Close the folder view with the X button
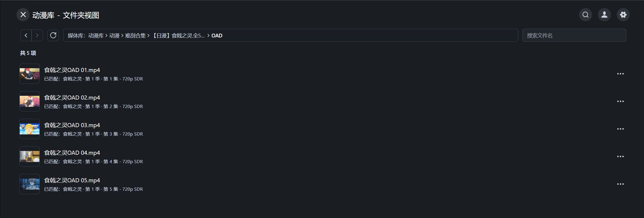644x218 pixels. 23,15
